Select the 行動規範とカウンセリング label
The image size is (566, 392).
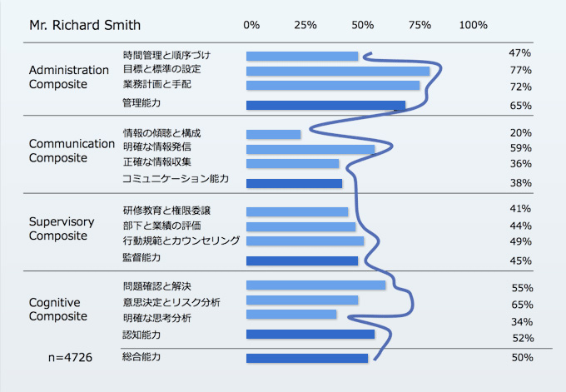[181, 241]
